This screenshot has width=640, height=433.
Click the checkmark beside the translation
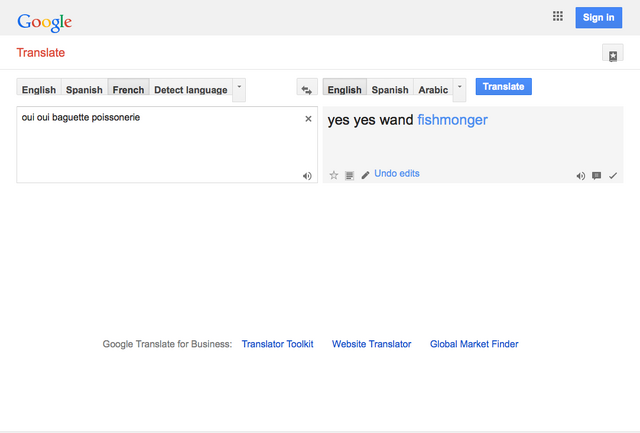(613, 175)
